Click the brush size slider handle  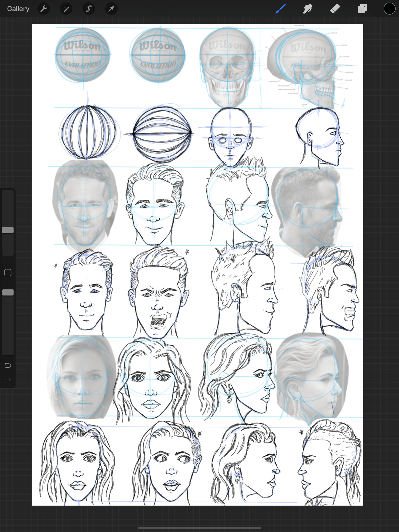tap(8, 230)
